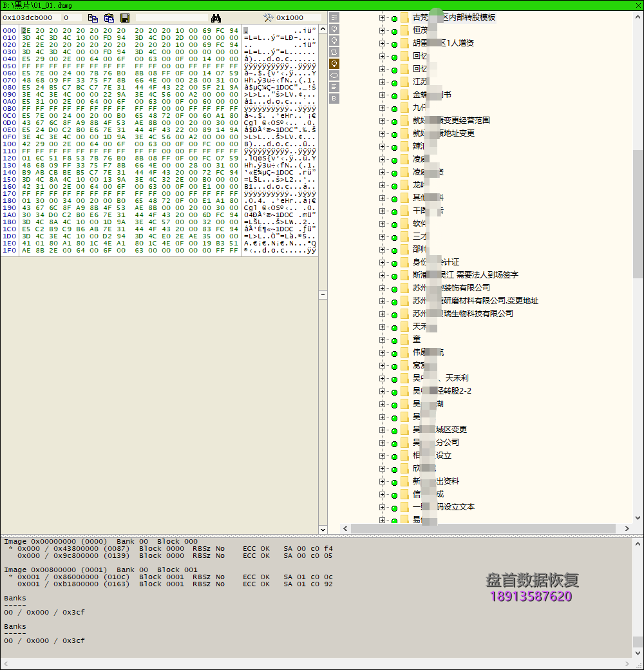Screen dimensions: 644x670
Task: Click the folder tree's vertical scrollbar thumb
Action: [638, 213]
